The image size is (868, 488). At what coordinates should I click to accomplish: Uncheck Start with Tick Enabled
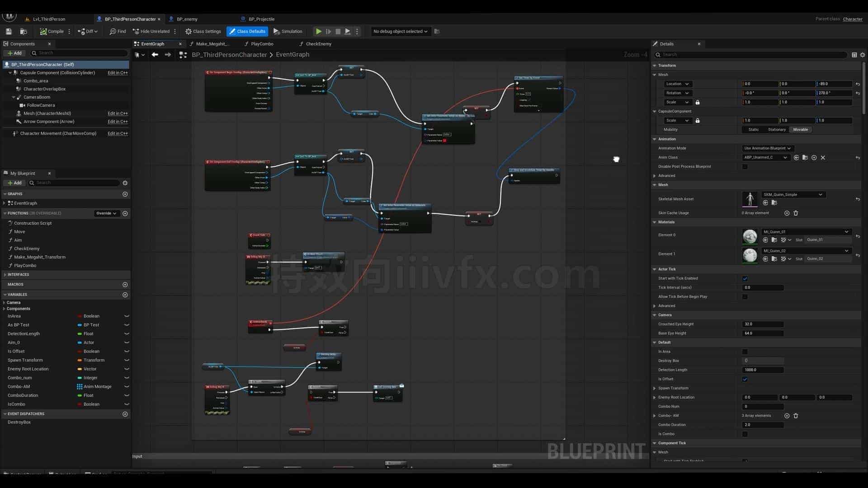745,278
